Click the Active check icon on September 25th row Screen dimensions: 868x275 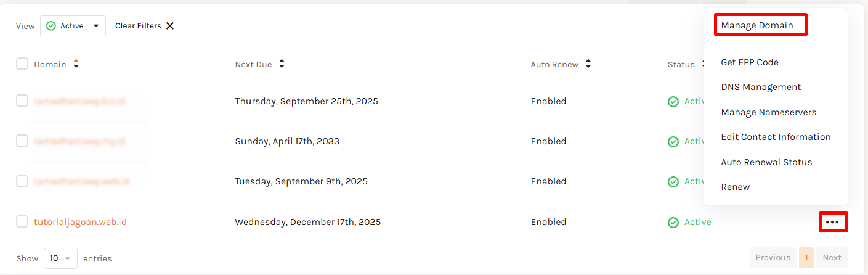pyautogui.click(x=673, y=101)
